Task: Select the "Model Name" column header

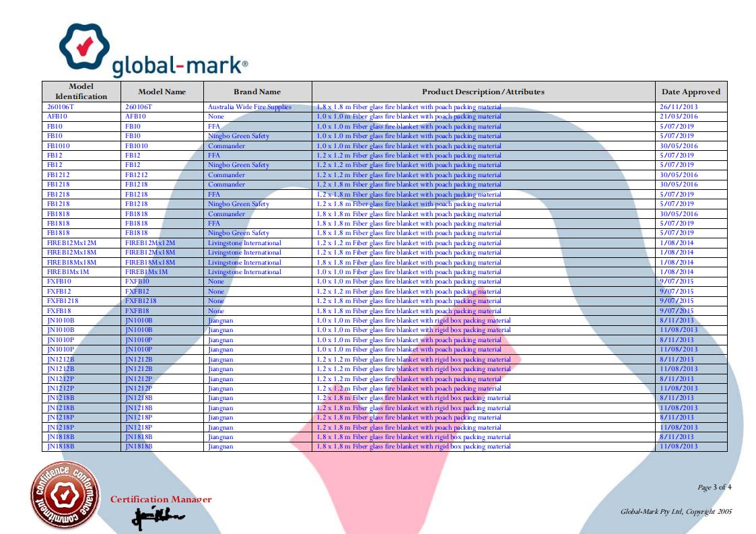Action: (162, 92)
